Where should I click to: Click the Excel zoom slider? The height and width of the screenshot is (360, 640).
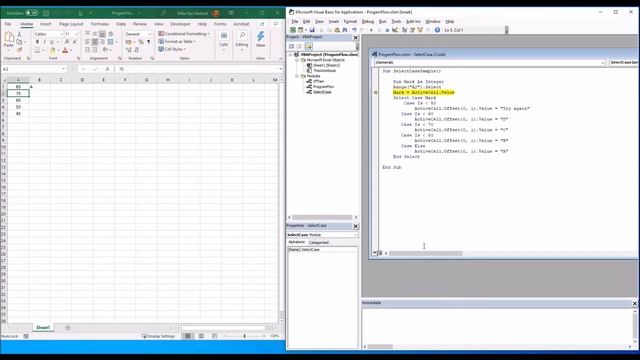click(x=244, y=336)
